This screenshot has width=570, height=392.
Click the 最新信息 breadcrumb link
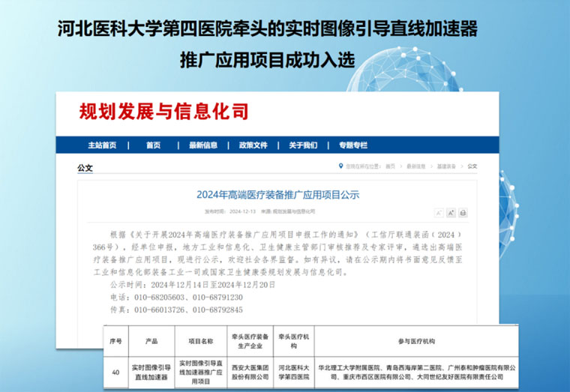pyautogui.click(x=418, y=166)
